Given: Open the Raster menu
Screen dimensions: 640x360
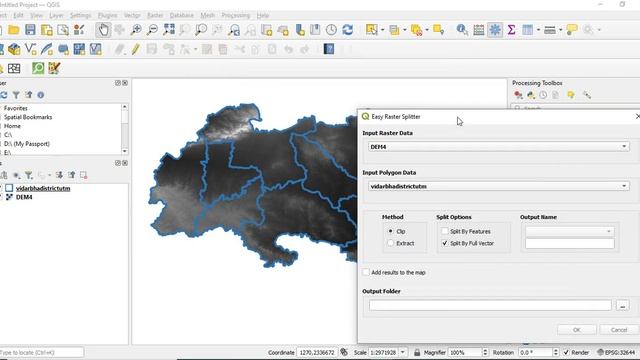Looking at the screenshot, I should [x=155, y=15].
